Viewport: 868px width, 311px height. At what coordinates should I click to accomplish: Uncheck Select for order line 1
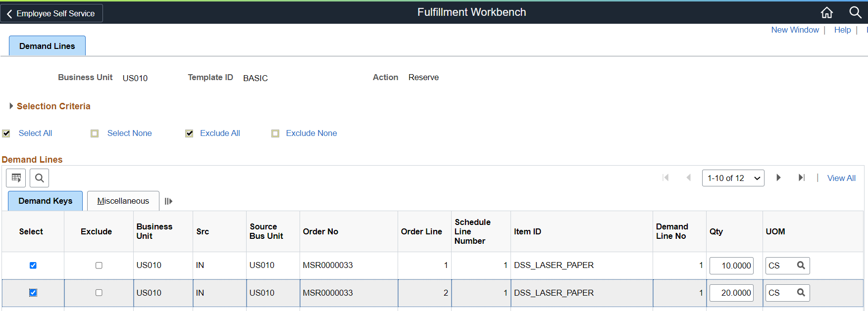[33, 266]
